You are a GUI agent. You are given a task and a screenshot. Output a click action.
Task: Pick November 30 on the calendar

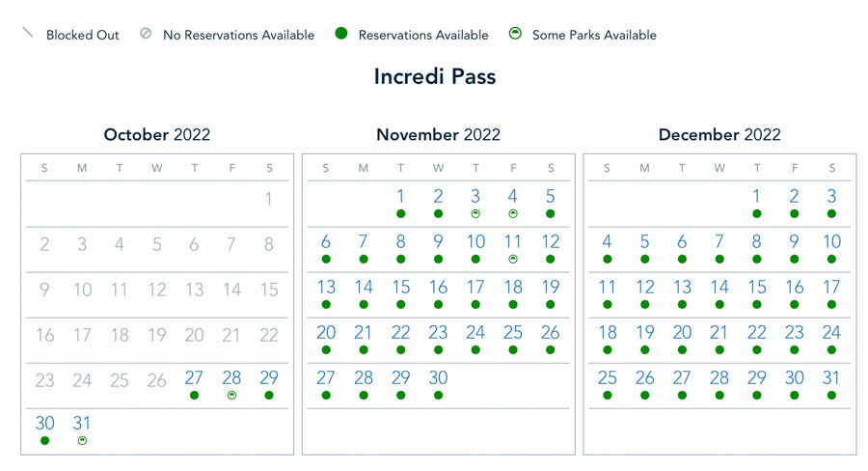tap(438, 378)
